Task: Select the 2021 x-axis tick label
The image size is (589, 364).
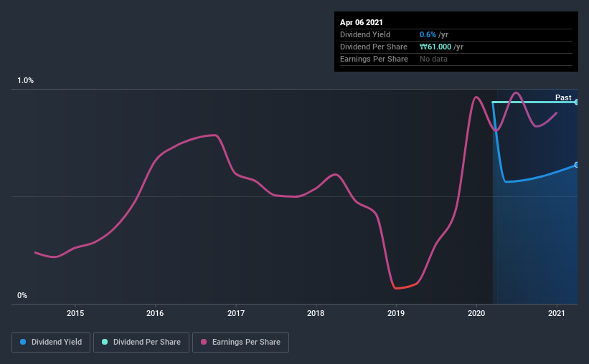Action: tap(556, 313)
